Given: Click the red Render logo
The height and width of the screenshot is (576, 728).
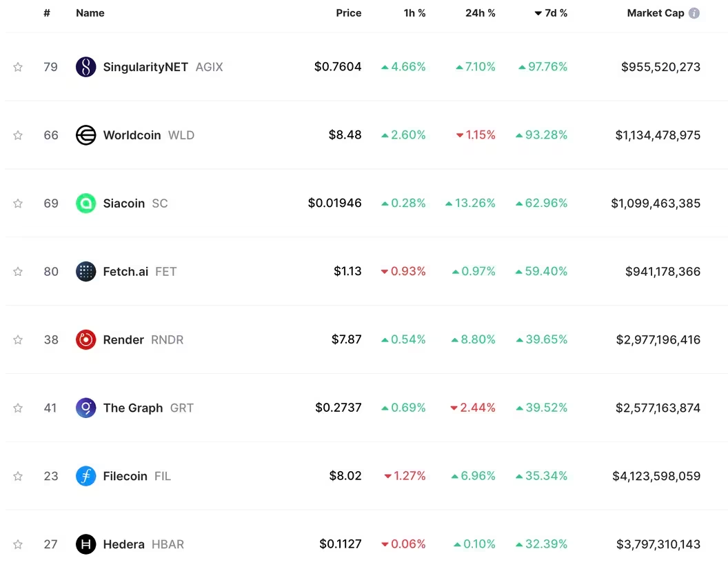Looking at the screenshot, I should (85, 339).
